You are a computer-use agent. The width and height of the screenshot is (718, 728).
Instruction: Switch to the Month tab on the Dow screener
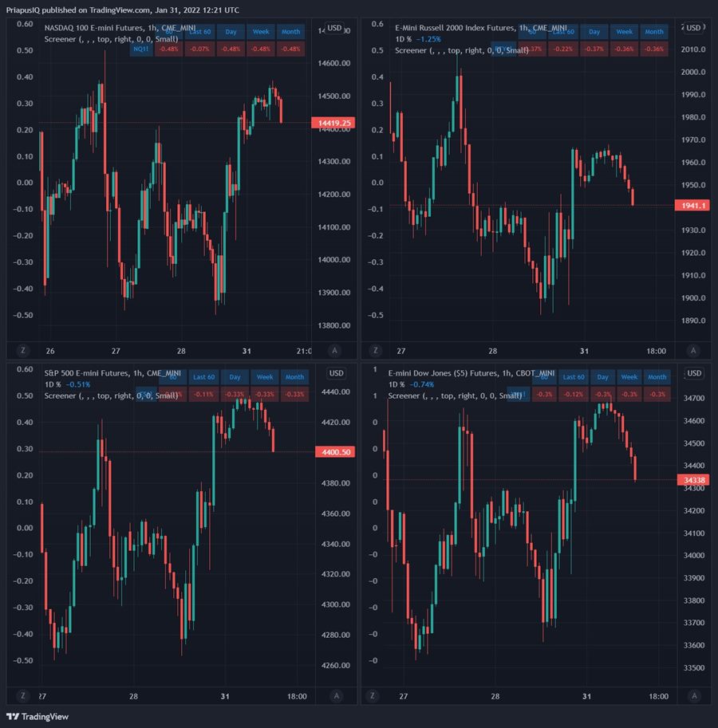tap(655, 376)
